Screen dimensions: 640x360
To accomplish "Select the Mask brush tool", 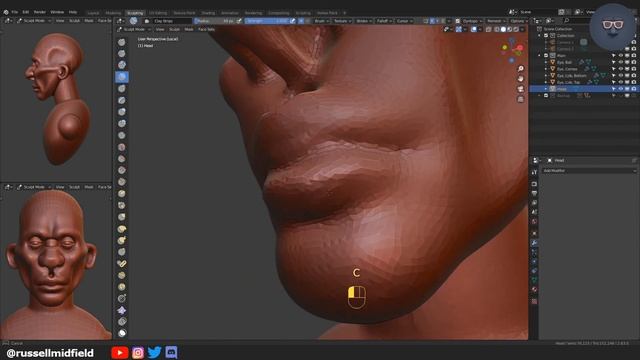I will click(x=122, y=333).
